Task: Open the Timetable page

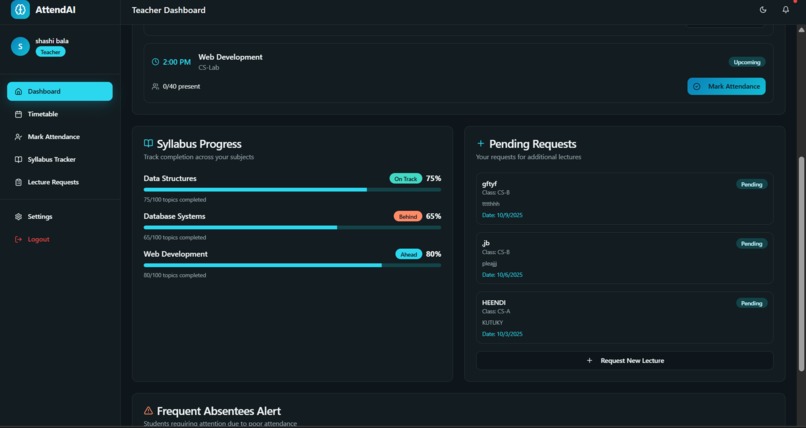Action: point(60,114)
